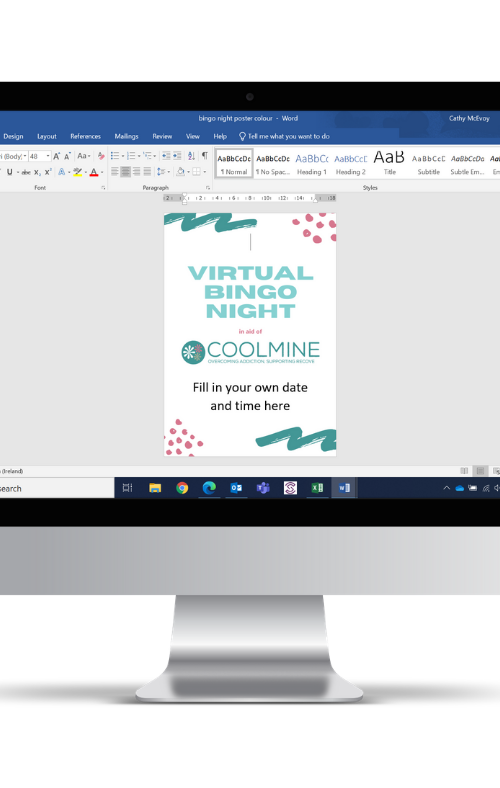Toggle superscript formatting
This screenshot has width=500, height=788.
pos(48,172)
